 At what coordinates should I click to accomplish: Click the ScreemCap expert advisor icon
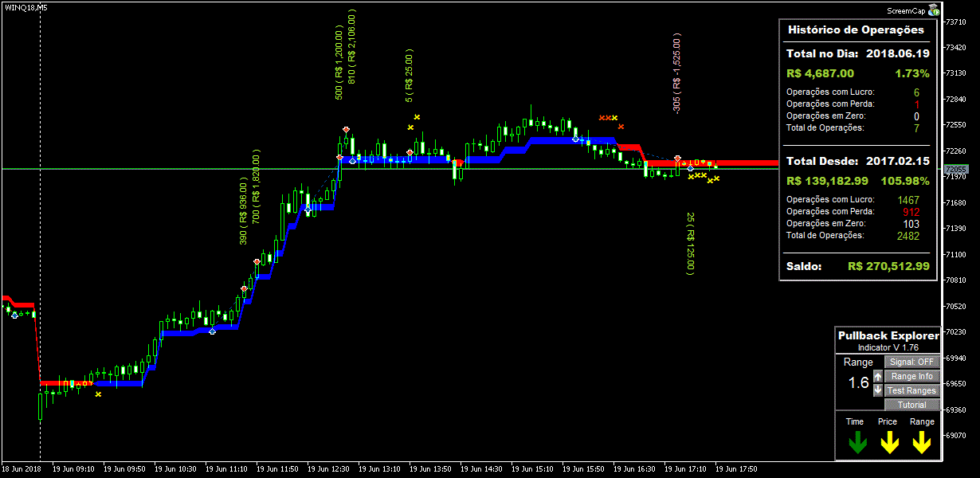point(934,10)
